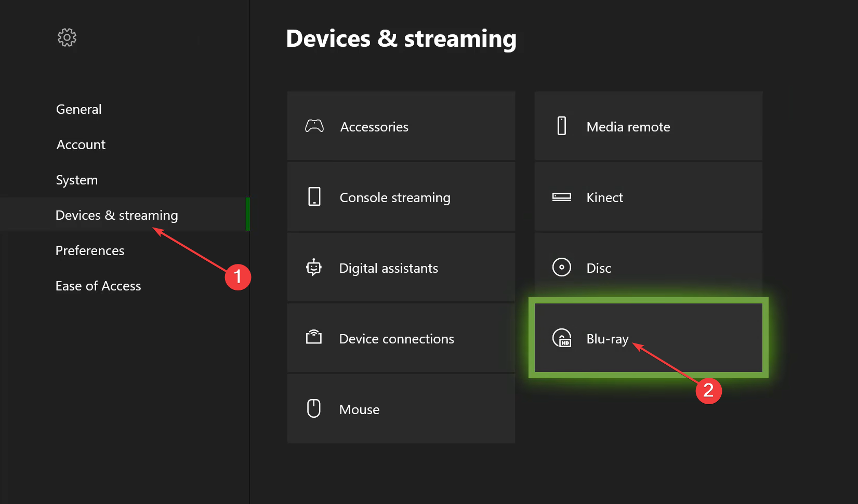Click the settings gear icon
The height and width of the screenshot is (504, 858).
coord(67,37)
